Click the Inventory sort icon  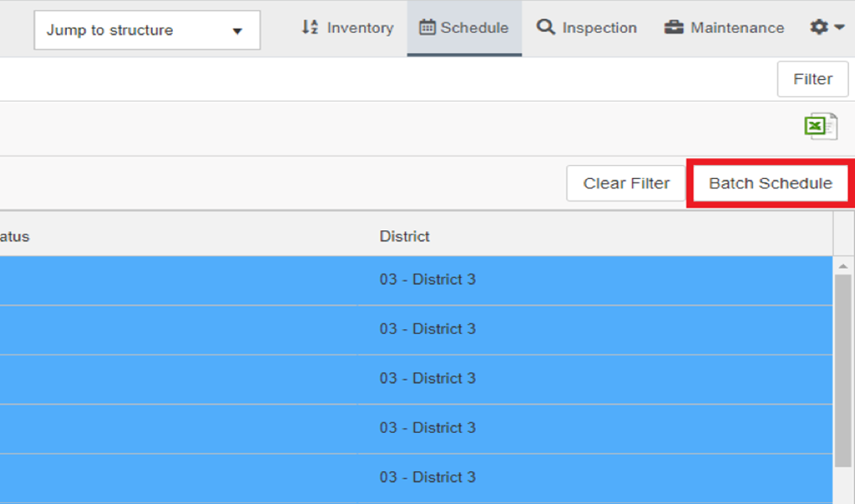pyautogui.click(x=309, y=27)
